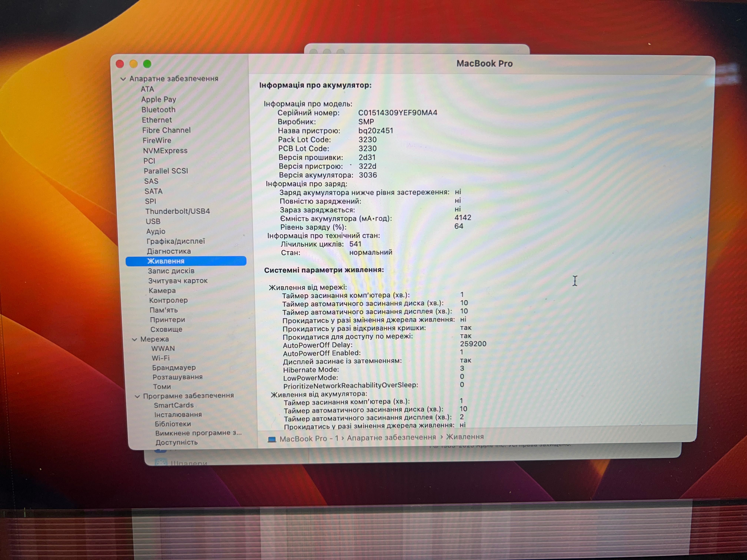Select PCI in the sidebar

pyautogui.click(x=149, y=161)
